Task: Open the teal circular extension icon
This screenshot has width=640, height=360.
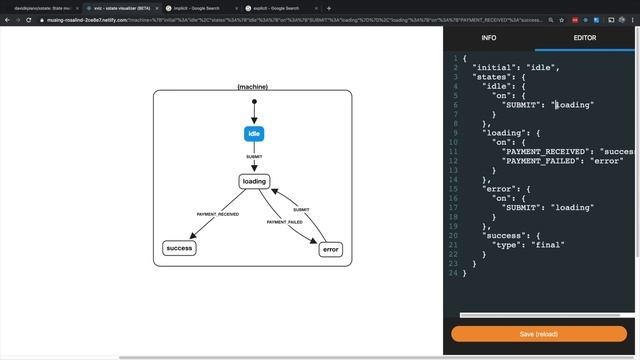Action: (585, 20)
